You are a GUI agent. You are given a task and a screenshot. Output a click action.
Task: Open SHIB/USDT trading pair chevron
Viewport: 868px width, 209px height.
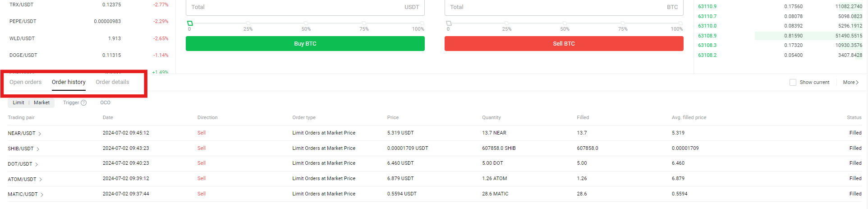pos(38,149)
